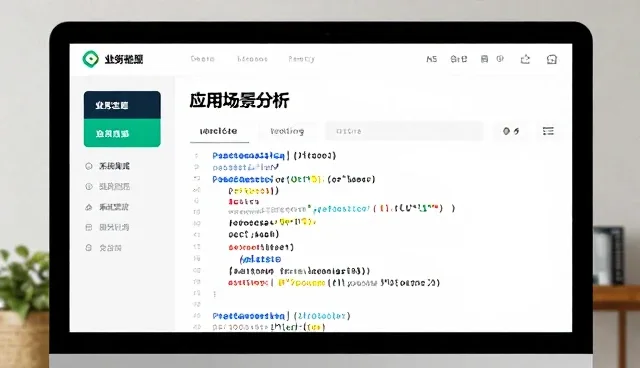Click the indented blue italic code line
The height and width of the screenshot is (368, 640).
point(260,259)
